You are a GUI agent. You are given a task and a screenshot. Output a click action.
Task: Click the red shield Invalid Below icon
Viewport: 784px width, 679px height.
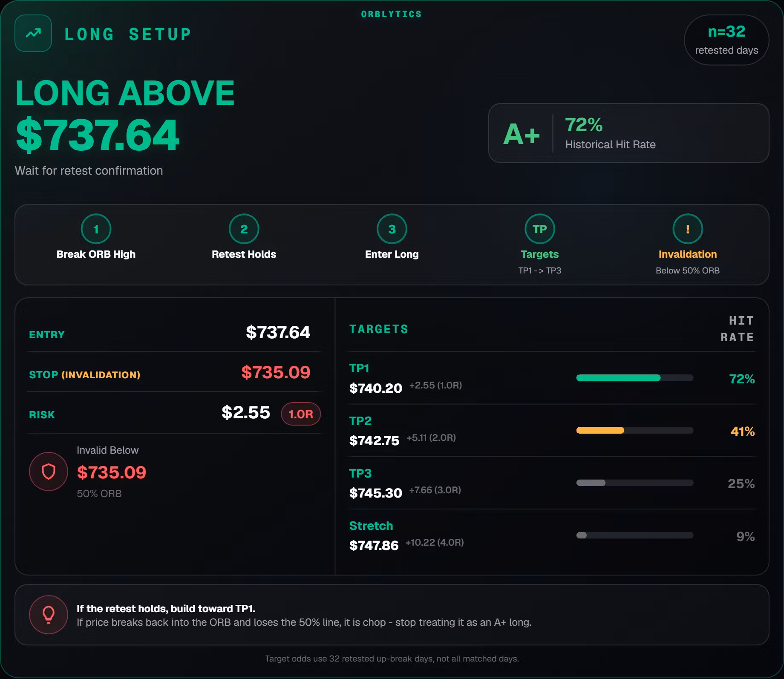(48, 471)
